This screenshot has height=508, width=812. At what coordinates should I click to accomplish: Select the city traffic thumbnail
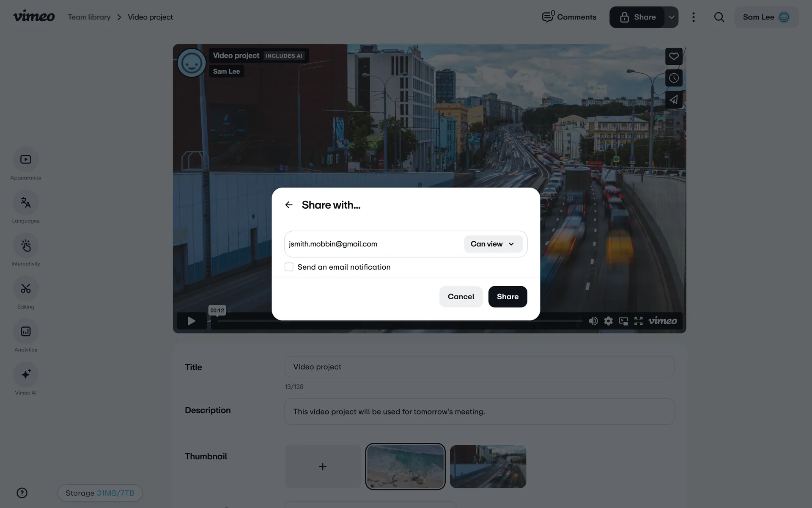488,467
